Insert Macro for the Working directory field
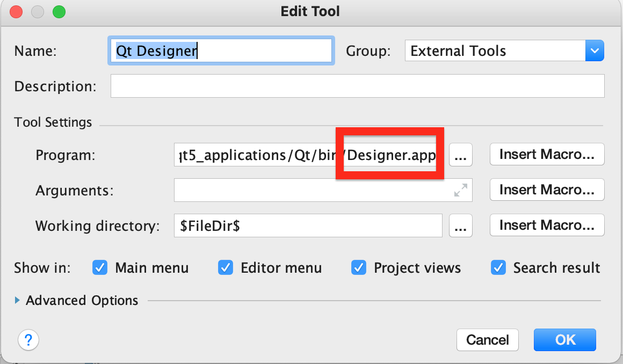 (x=547, y=225)
